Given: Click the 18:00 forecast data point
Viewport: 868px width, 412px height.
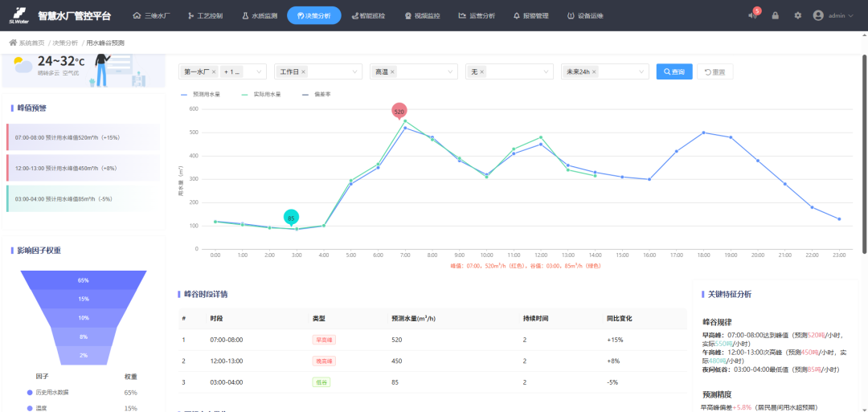Looking at the screenshot, I should point(703,133).
